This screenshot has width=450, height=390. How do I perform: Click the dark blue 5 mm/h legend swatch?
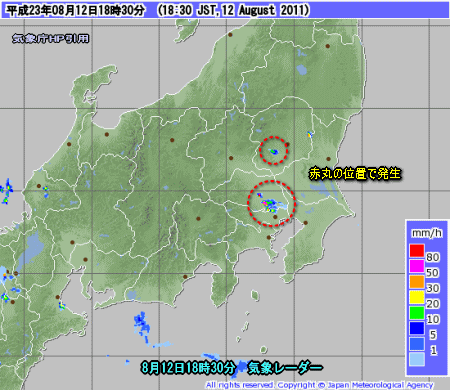pos(417,328)
